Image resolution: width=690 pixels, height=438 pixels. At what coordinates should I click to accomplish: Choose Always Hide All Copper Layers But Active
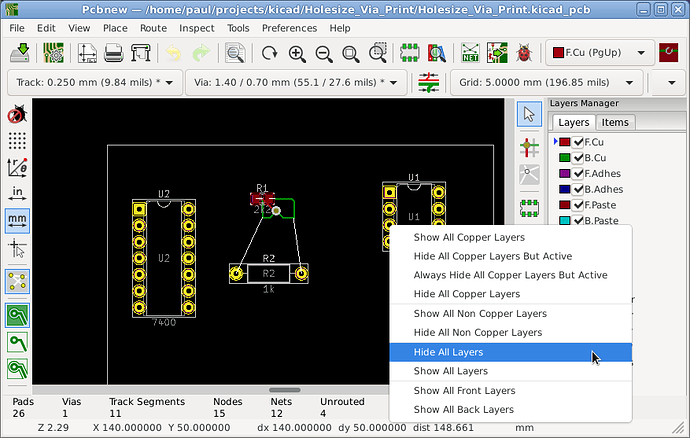511,275
